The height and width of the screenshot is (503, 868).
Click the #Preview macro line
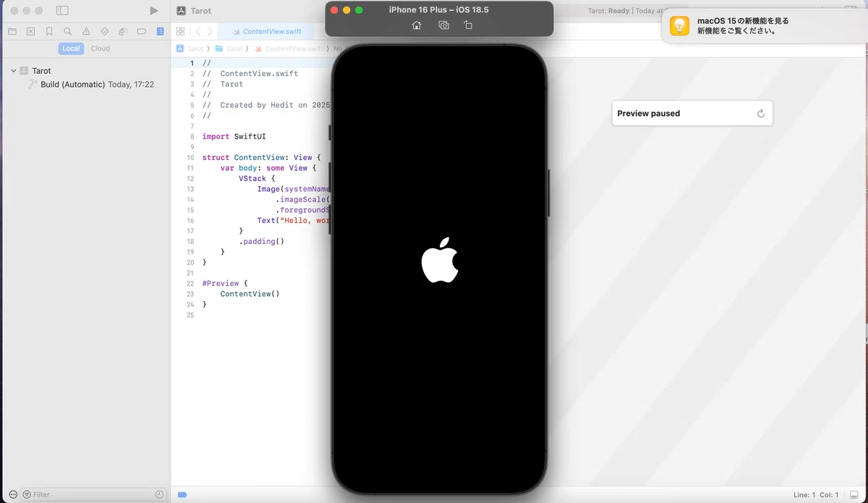click(x=225, y=283)
